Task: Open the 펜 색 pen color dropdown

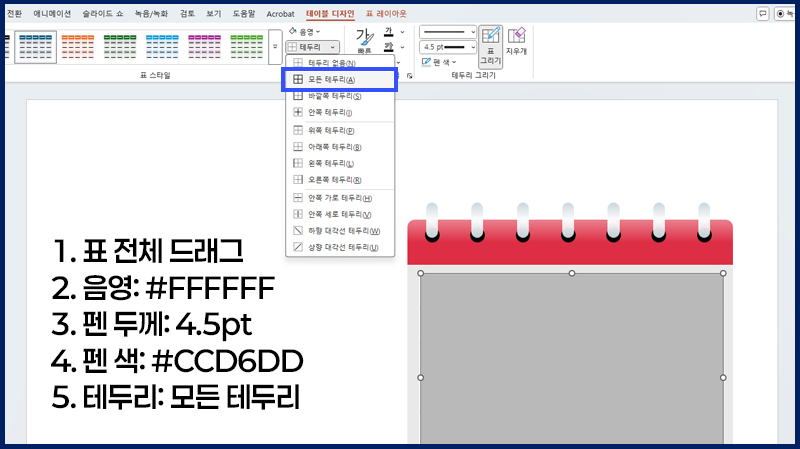Action: pyautogui.click(x=439, y=62)
